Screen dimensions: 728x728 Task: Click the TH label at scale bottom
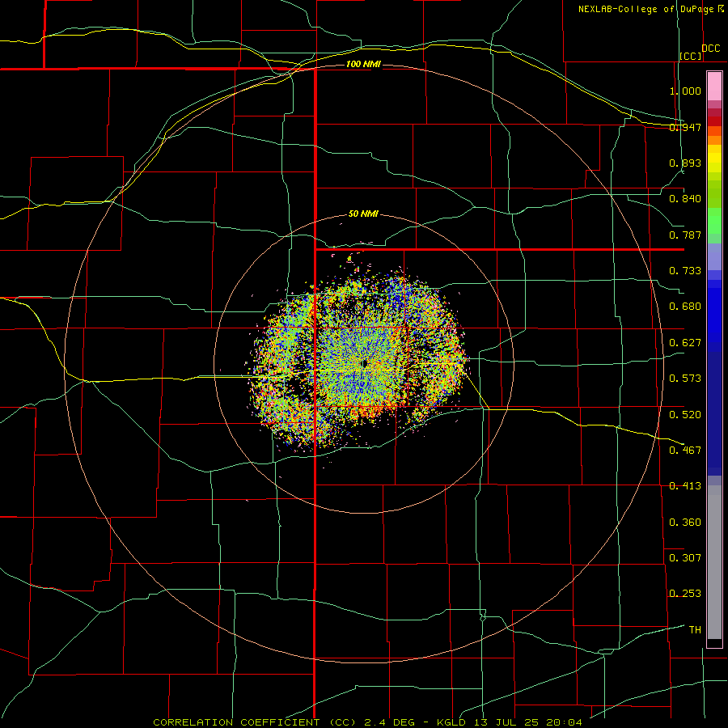(695, 630)
